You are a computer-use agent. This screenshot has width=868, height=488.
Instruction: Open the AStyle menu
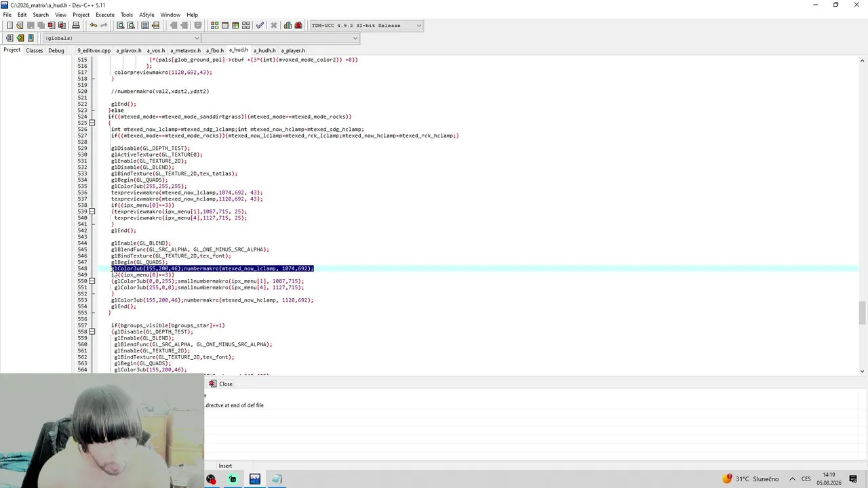tap(146, 15)
